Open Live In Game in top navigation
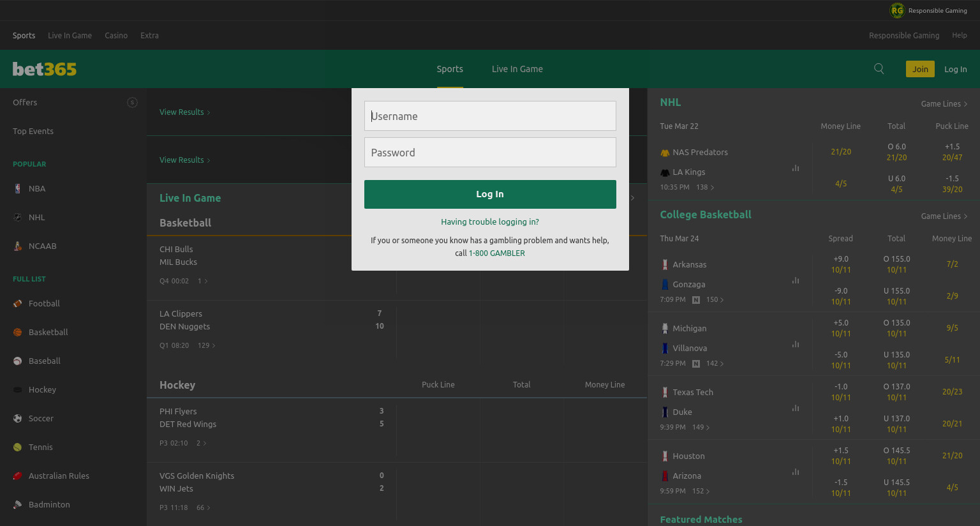This screenshot has width=980, height=526. point(70,36)
